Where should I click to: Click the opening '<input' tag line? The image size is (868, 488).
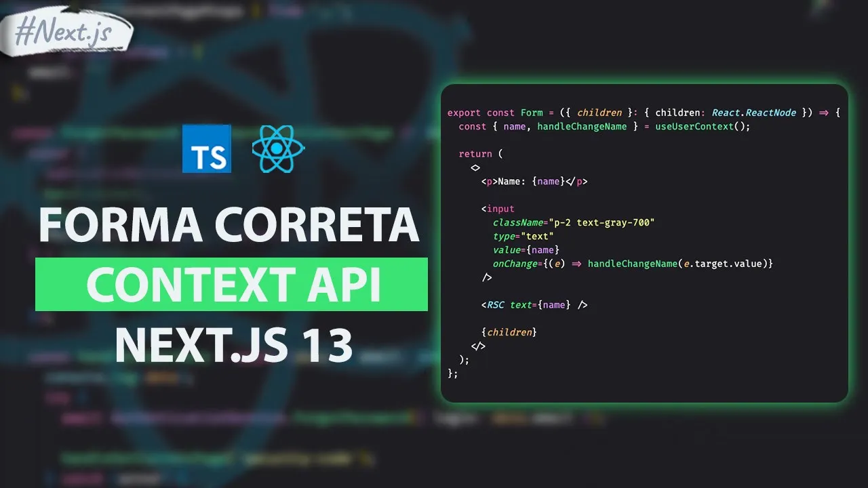click(x=498, y=209)
